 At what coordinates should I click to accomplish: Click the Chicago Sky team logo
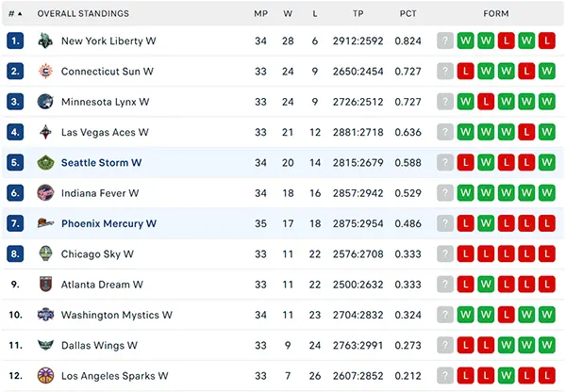coord(45,253)
